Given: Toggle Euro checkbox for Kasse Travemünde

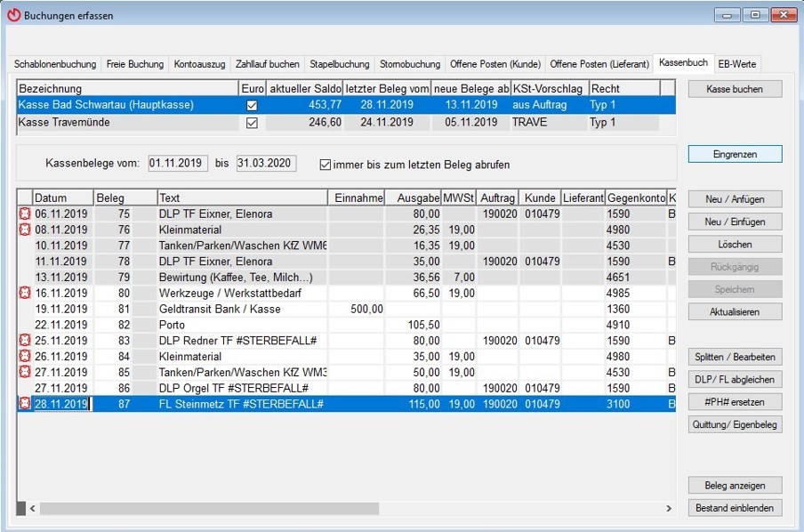Looking at the screenshot, I should pos(252,123).
